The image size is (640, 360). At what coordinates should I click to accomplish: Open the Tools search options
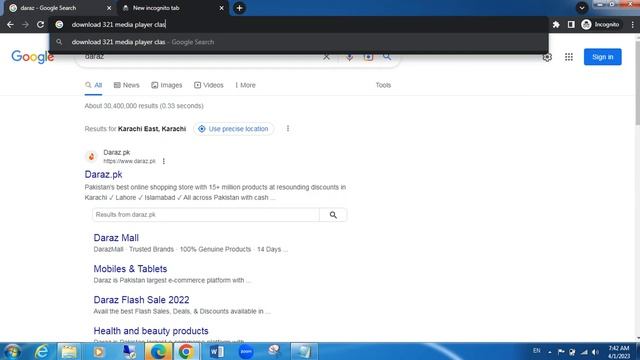383,85
